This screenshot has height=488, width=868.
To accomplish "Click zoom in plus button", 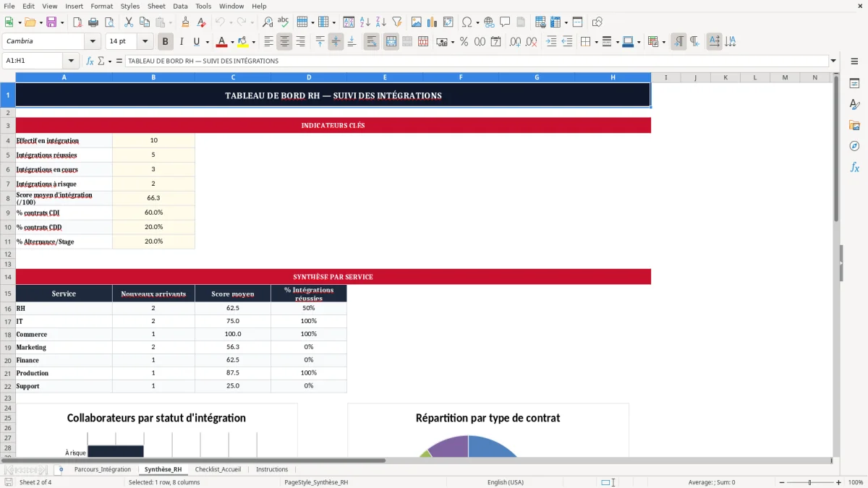I will coord(839,482).
